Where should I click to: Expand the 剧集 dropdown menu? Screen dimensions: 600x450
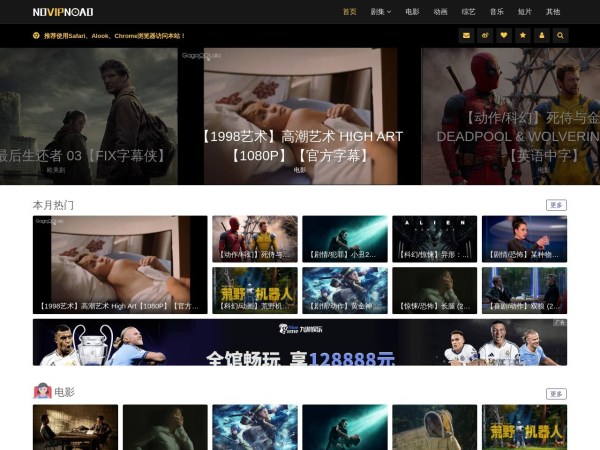[x=381, y=12]
